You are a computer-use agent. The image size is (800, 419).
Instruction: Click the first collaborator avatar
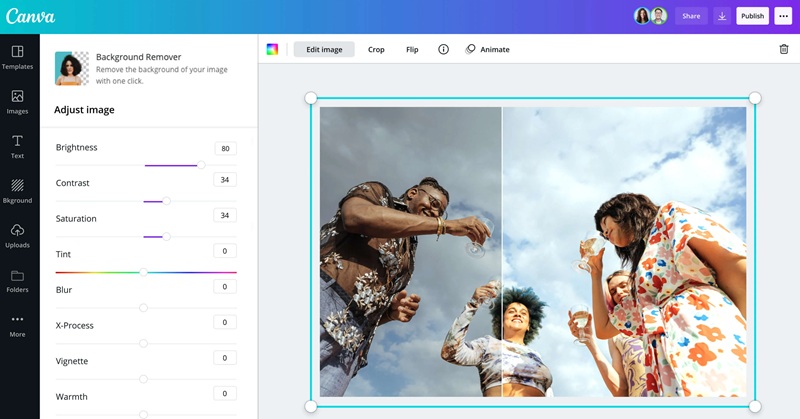click(x=642, y=16)
